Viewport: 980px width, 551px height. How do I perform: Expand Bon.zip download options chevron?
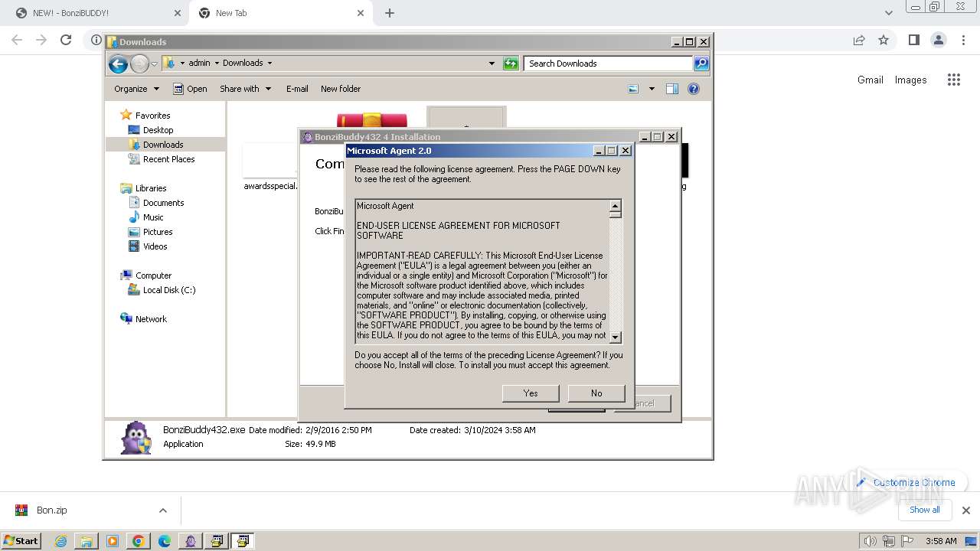pyautogui.click(x=162, y=510)
